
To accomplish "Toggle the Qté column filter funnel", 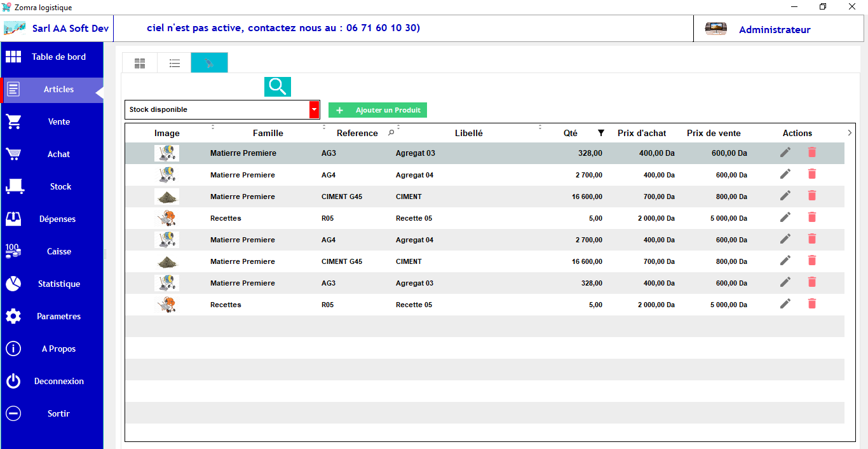I will point(601,133).
